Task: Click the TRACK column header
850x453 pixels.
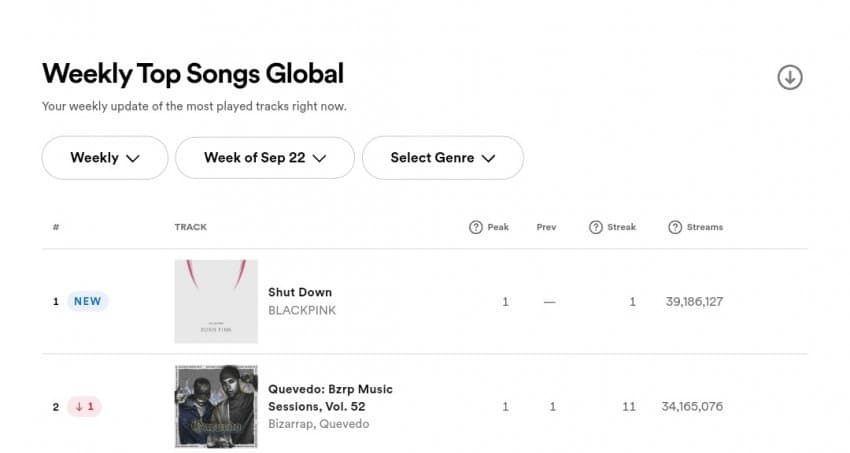Action: [190, 227]
